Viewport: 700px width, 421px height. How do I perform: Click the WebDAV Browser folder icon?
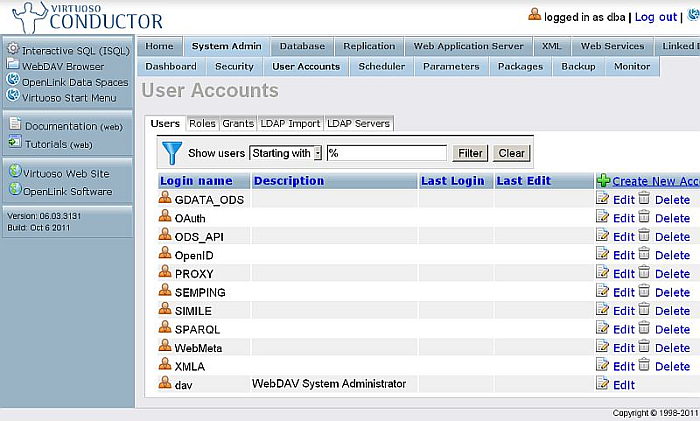click(x=13, y=64)
